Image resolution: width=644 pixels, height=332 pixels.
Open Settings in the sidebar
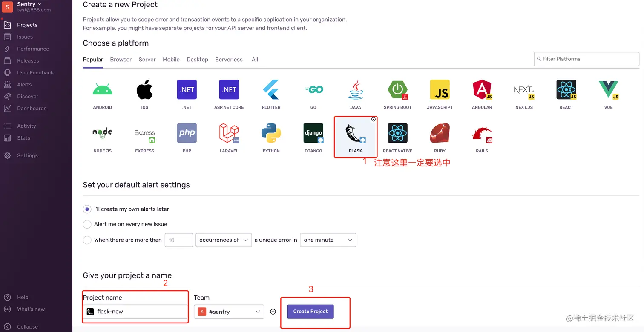point(27,155)
